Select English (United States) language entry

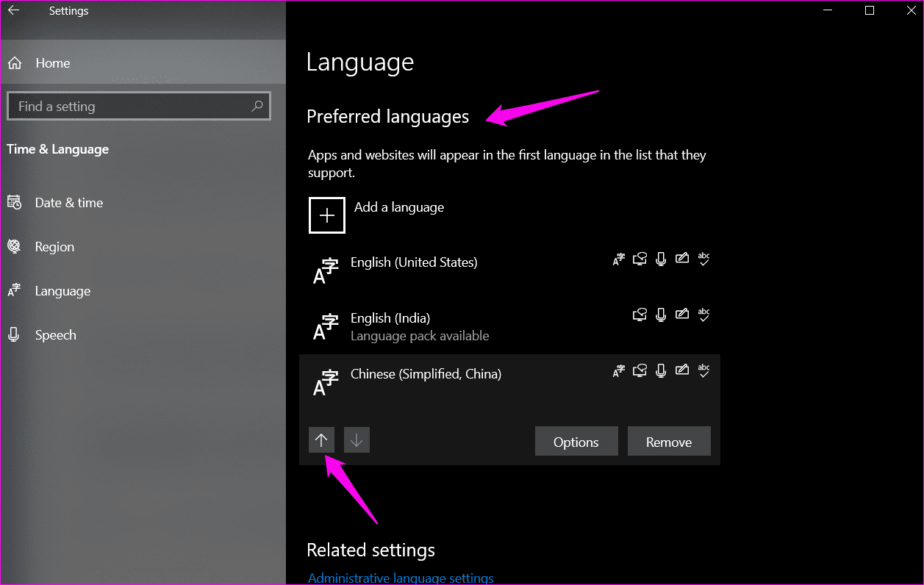(x=509, y=270)
